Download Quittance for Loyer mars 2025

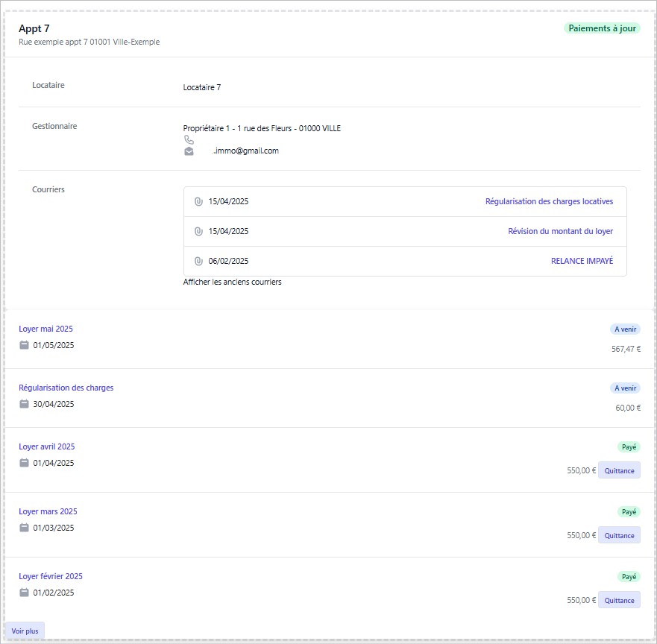619,536
